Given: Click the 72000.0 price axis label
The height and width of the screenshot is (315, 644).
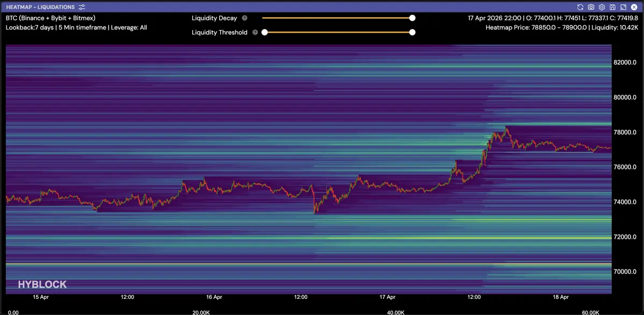Looking at the screenshot, I should click(x=625, y=237).
